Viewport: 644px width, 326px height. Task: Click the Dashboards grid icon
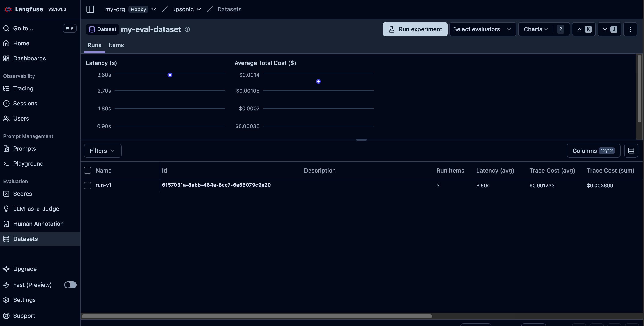tap(6, 58)
